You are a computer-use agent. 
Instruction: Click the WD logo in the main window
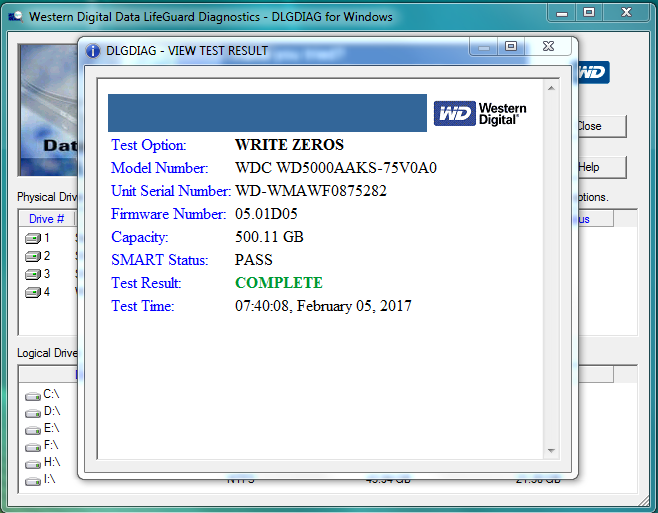point(593,72)
